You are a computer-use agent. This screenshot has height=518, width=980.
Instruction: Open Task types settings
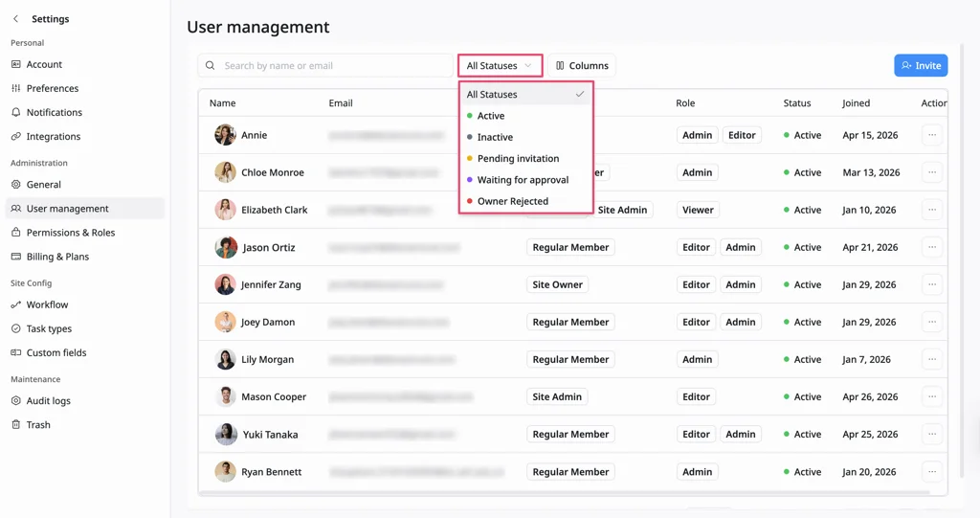pyautogui.click(x=49, y=328)
